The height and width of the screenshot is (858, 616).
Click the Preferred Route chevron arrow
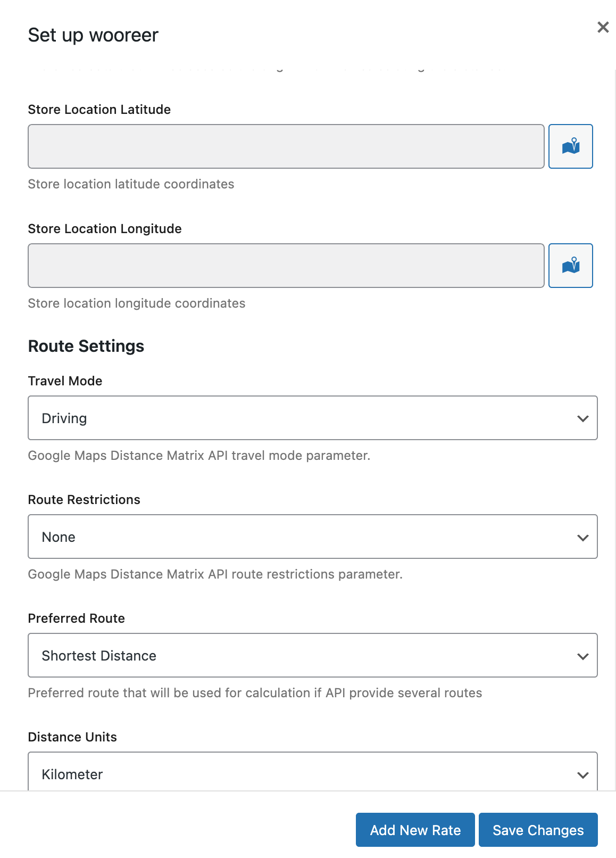582,656
